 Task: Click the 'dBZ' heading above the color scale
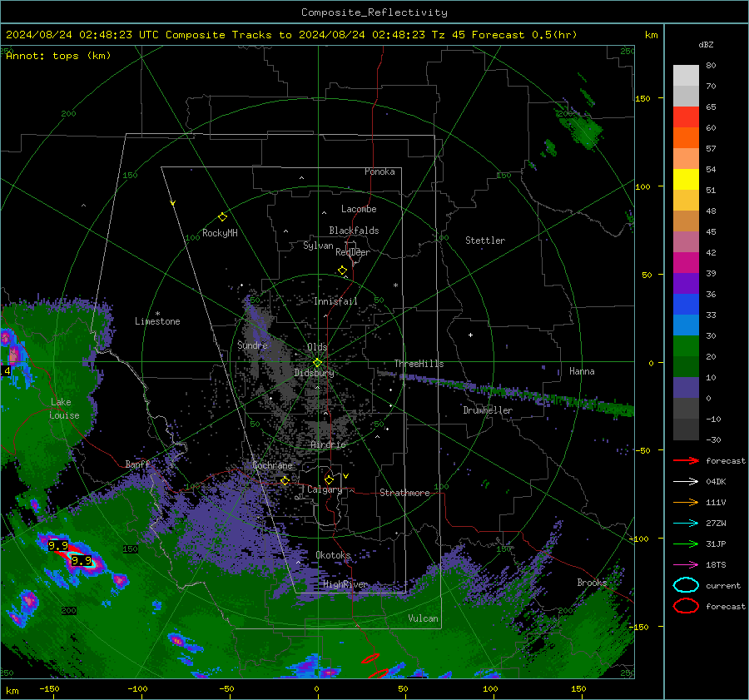point(706,44)
